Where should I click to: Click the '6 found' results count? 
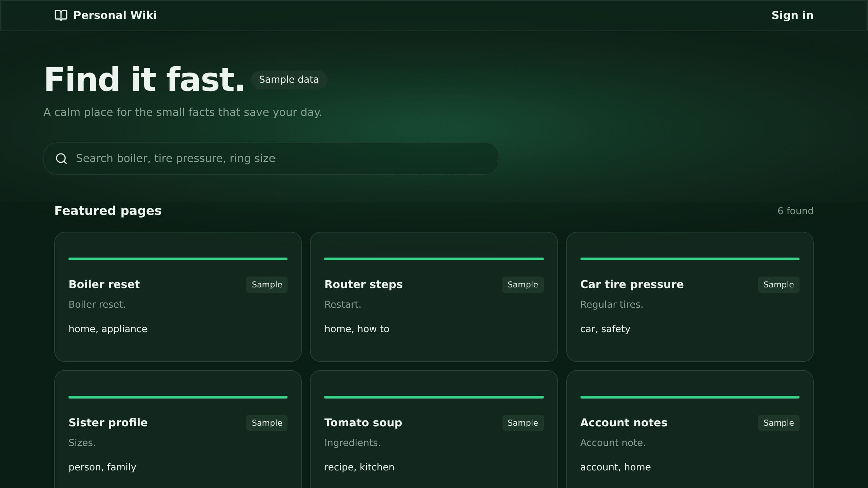pos(795,211)
